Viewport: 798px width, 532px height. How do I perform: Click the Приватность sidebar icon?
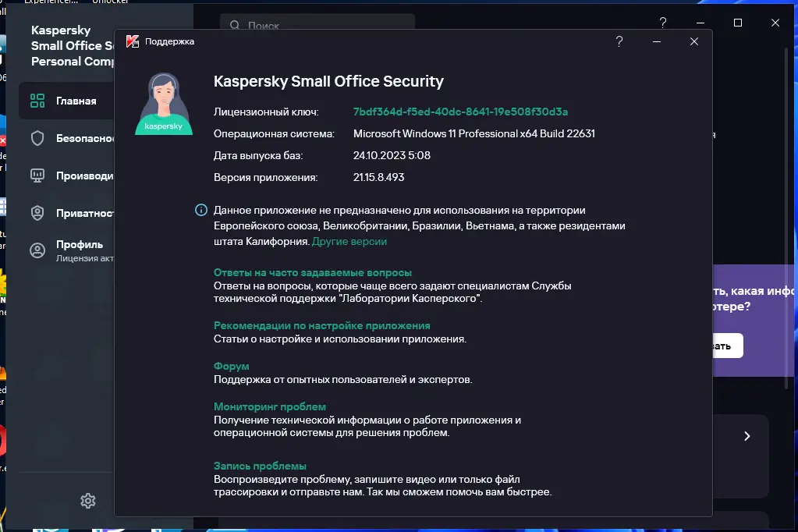(37, 213)
